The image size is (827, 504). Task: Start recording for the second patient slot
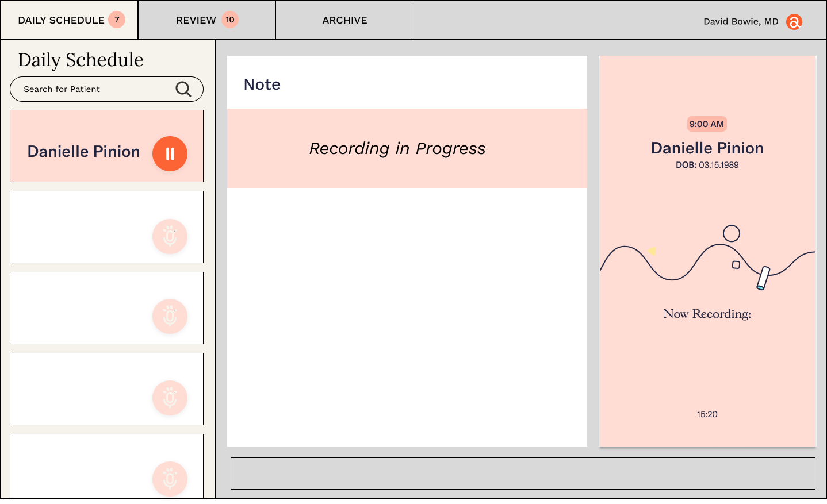point(170,236)
